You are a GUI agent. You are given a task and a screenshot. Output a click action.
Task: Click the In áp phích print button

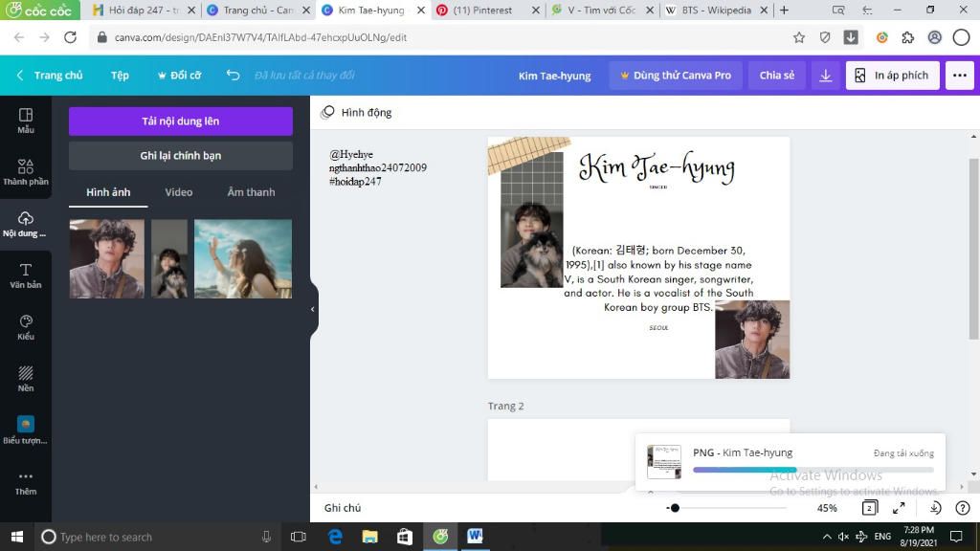893,75
